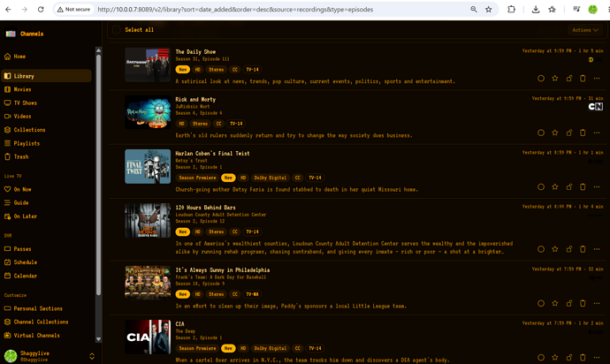Toggle lock on Harlan Coben's Final Twist
Screen dimensions: 610x364
[x=568, y=187]
